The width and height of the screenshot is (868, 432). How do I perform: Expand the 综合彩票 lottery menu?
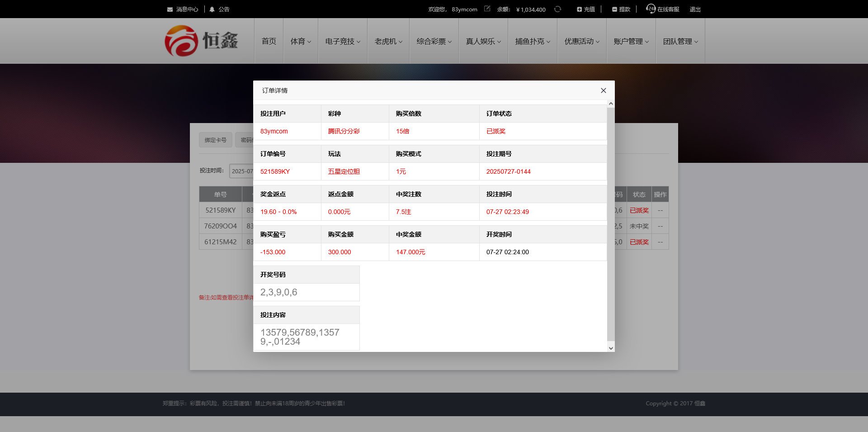coord(434,41)
